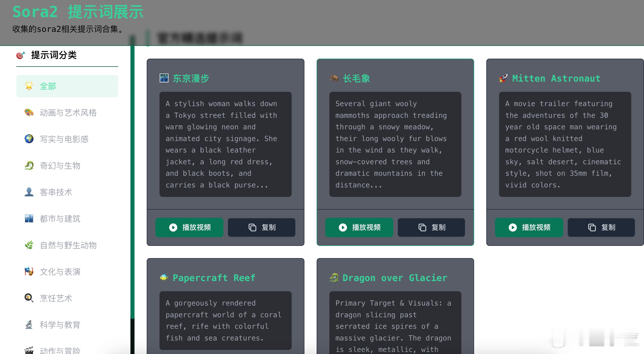Copy the Mitten Astronaut prompt

click(x=601, y=227)
